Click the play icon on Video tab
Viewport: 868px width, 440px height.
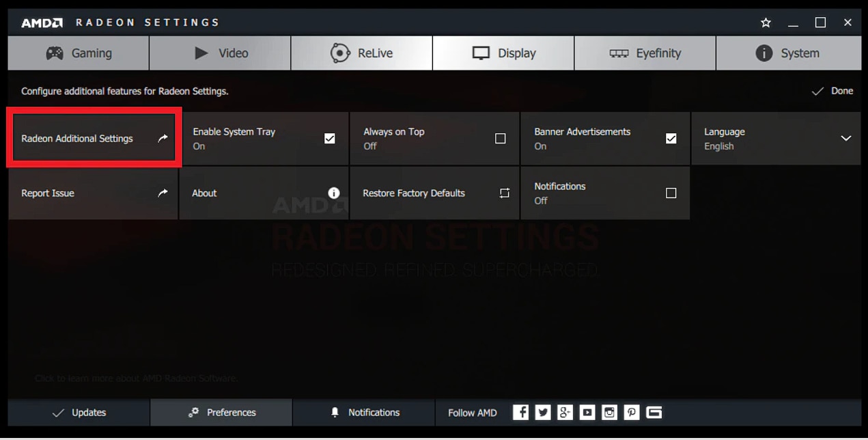tap(201, 53)
